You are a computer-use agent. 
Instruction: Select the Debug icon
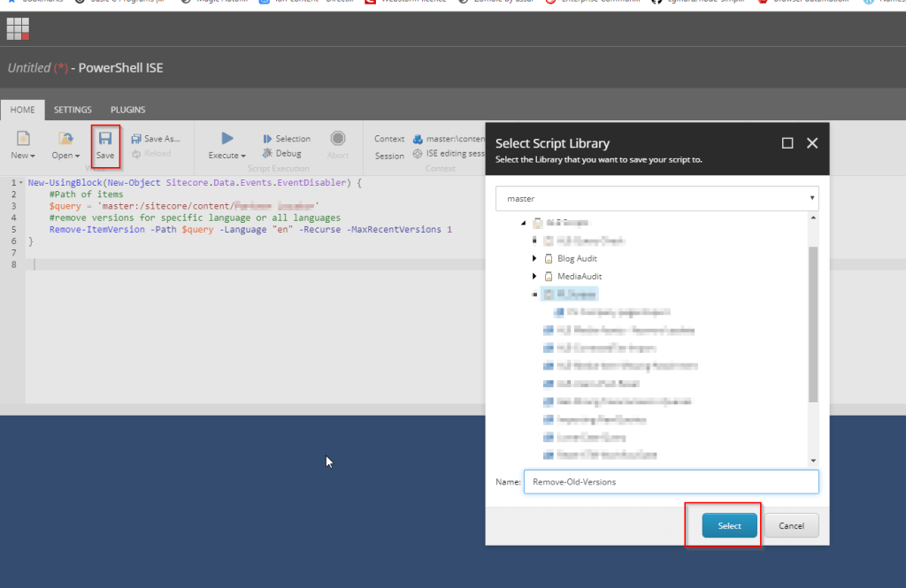tap(267, 152)
